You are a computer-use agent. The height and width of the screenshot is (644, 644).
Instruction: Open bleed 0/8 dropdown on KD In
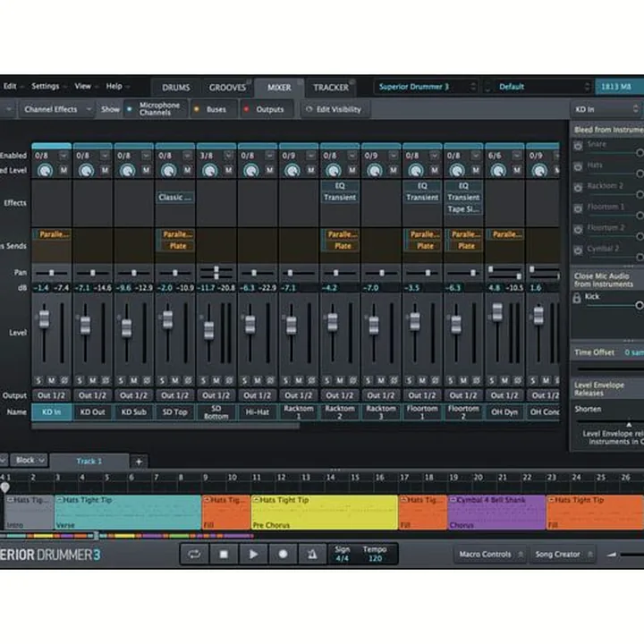pyautogui.click(x=64, y=156)
